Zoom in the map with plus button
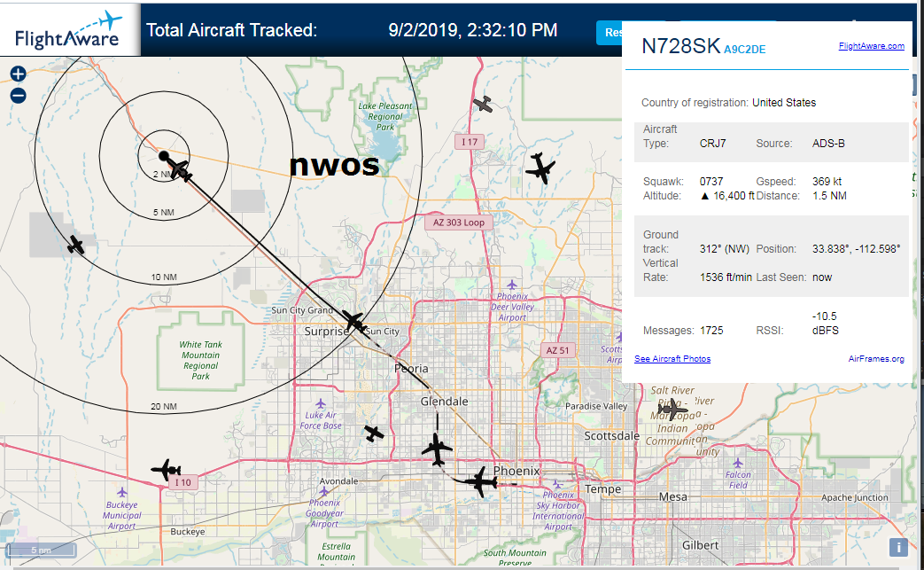The width and height of the screenshot is (924, 570). click(19, 74)
